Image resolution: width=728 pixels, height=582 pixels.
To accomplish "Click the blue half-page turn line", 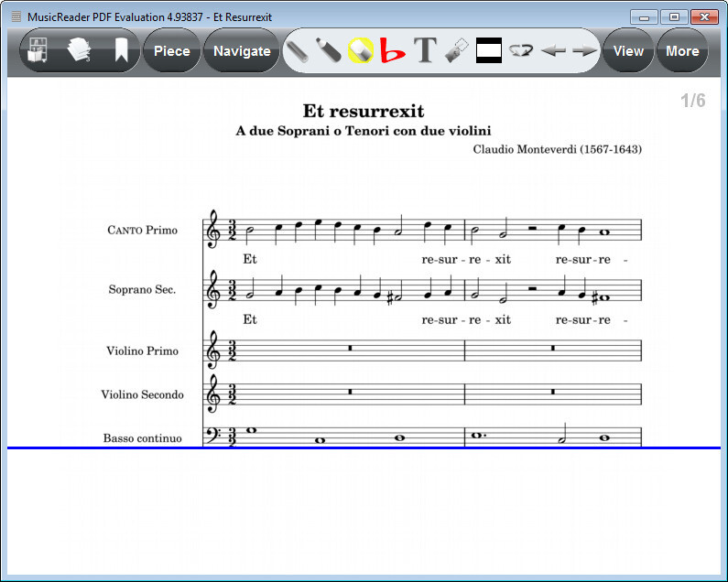I will pos(364,447).
